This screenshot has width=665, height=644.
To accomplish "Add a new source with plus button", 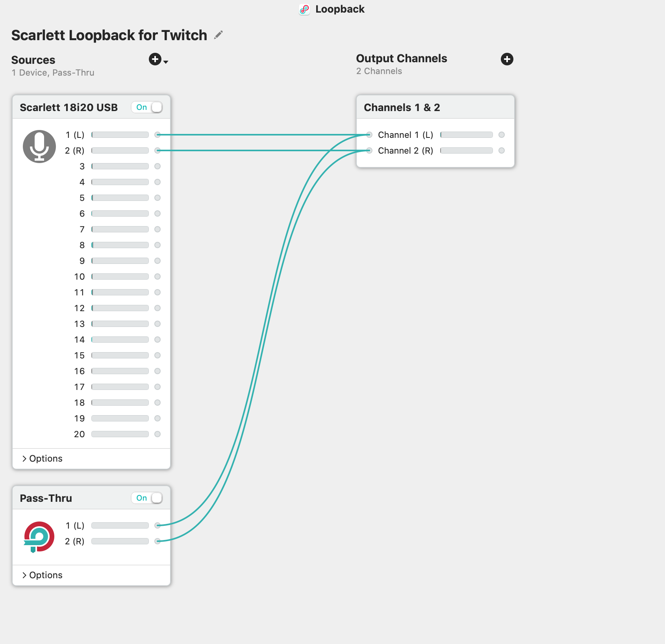I will 155,59.
